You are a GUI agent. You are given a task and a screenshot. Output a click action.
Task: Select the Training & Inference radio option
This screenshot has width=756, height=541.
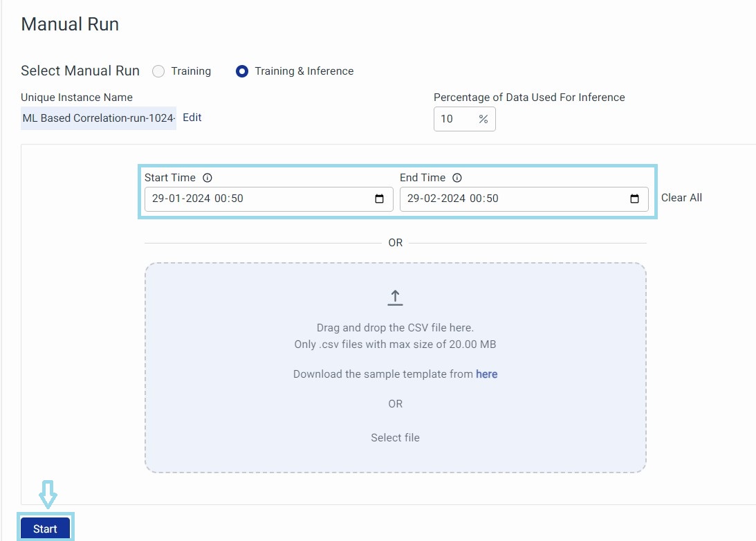tap(242, 71)
